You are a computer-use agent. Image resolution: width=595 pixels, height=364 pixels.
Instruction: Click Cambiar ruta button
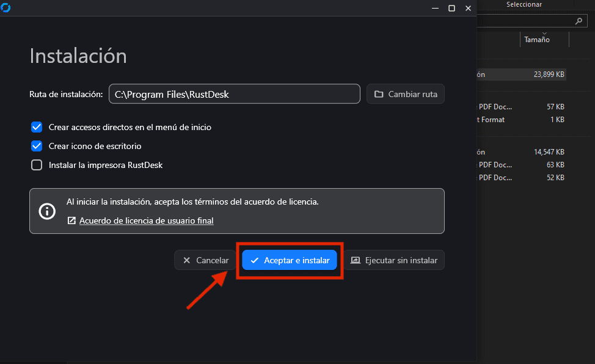click(x=405, y=94)
